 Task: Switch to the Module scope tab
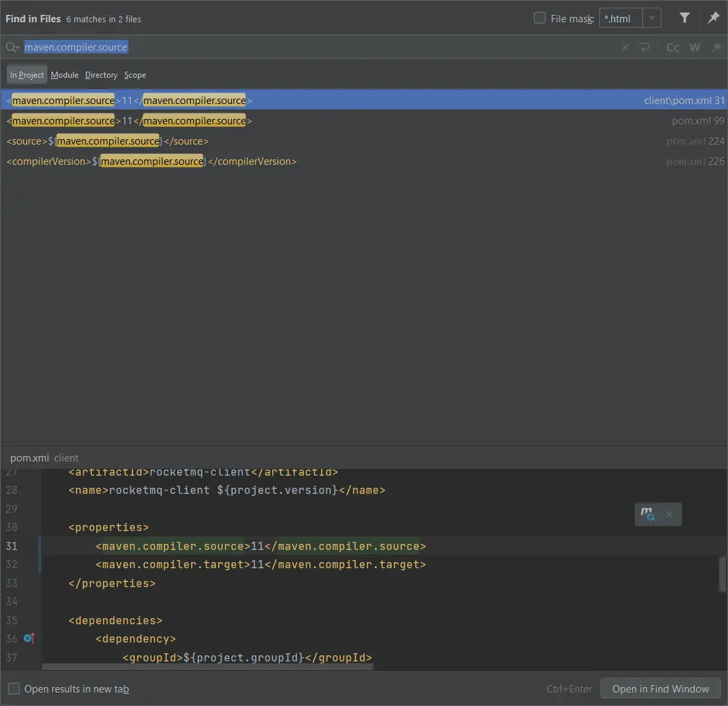pyautogui.click(x=65, y=75)
